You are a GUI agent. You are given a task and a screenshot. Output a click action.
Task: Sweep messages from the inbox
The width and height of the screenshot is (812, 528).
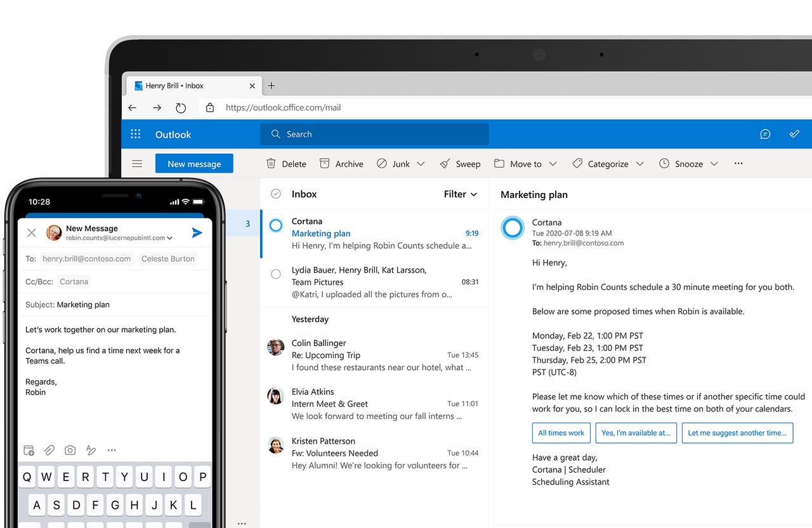coord(459,163)
